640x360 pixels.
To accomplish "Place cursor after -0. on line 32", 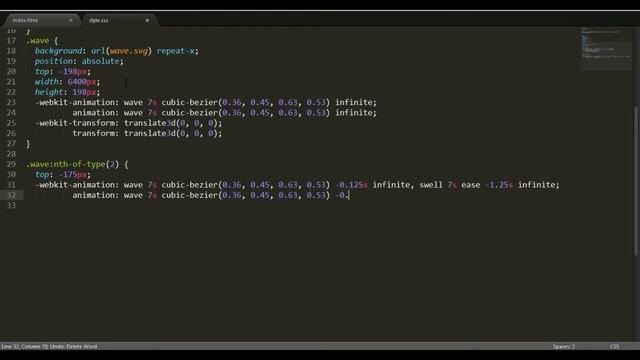I will click(349, 195).
